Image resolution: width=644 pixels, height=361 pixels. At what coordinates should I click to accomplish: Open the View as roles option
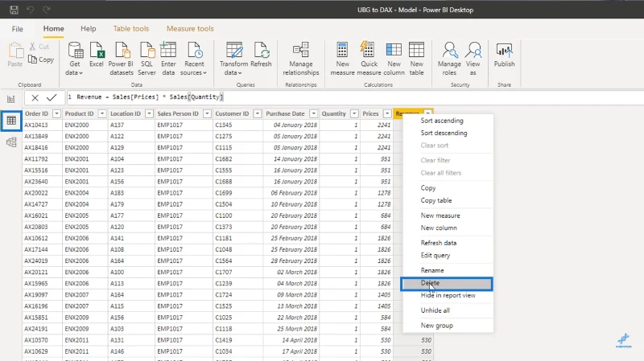click(473, 59)
